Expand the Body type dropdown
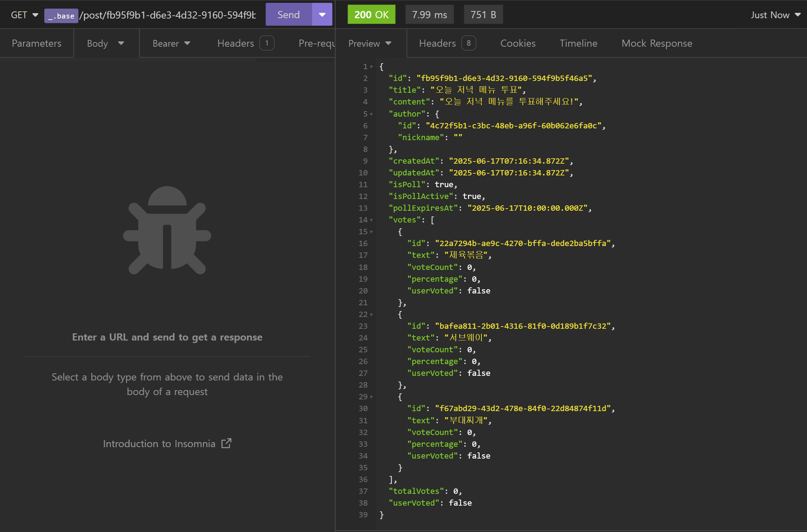This screenshot has height=532, width=807. 105,43
